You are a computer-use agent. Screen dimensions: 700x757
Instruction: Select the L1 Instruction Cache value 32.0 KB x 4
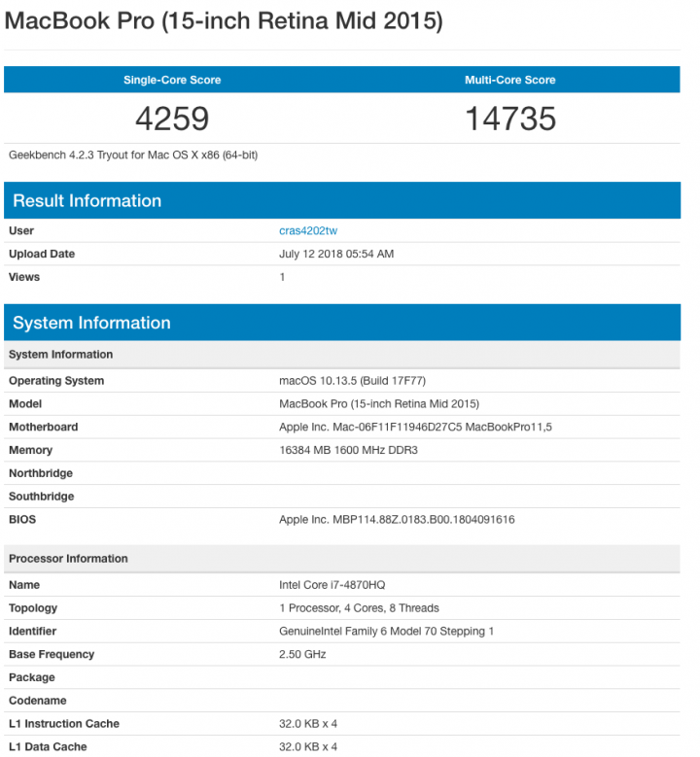tap(308, 724)
